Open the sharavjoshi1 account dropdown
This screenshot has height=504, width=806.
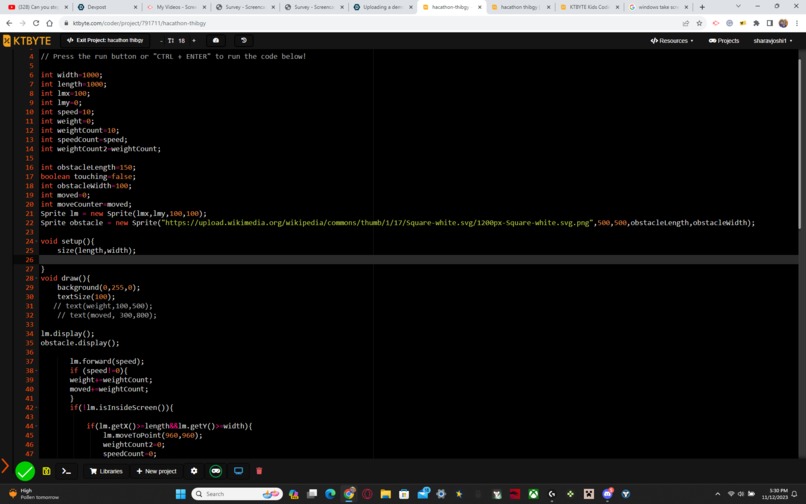(x=772, y=41)
